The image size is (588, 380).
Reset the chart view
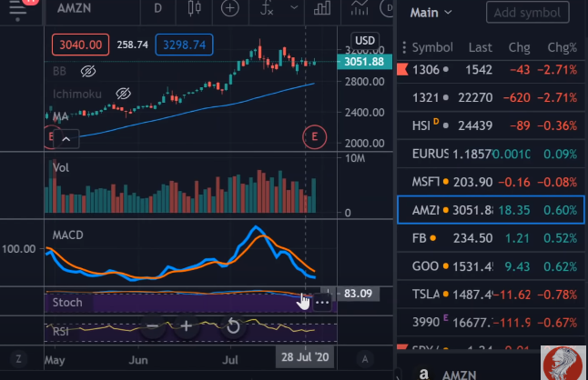[x=233, y=326]
